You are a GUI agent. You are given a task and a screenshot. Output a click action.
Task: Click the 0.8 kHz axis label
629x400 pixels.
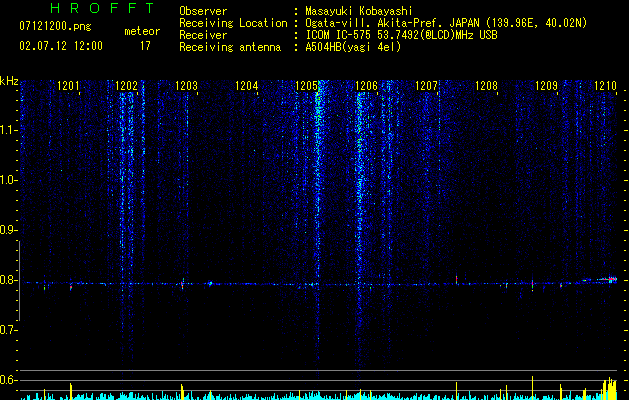point(9,280)
